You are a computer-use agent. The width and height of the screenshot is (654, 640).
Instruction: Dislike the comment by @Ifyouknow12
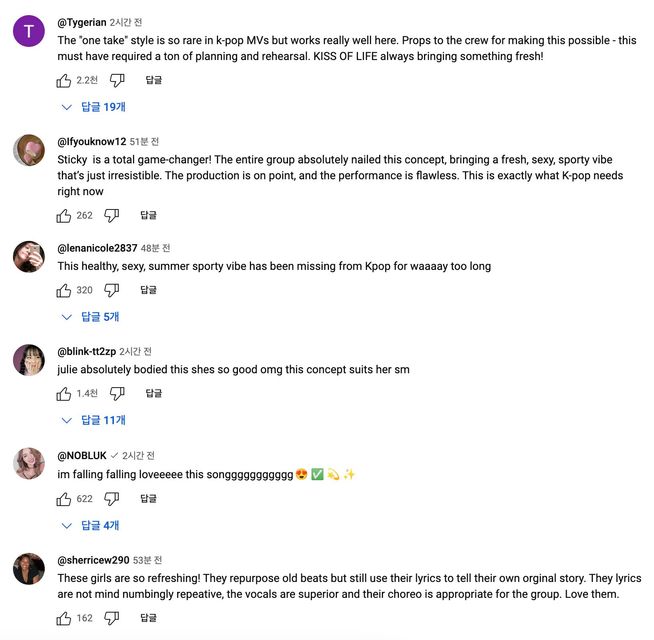(112, 215)
